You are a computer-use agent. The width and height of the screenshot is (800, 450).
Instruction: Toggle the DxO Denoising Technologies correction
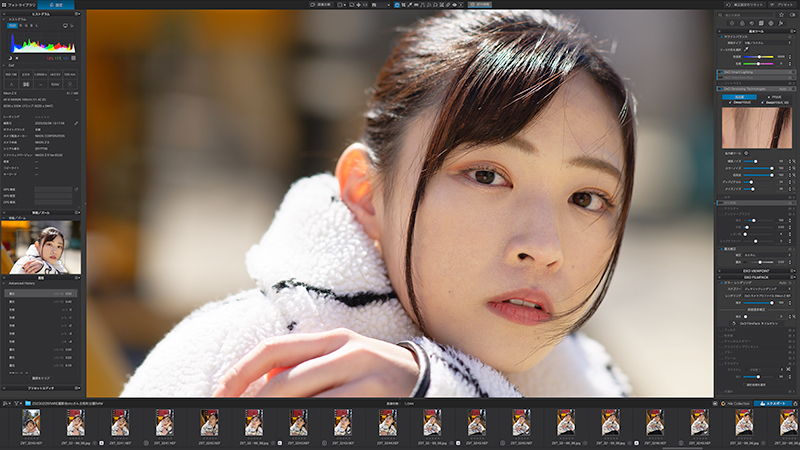[721, 89]
